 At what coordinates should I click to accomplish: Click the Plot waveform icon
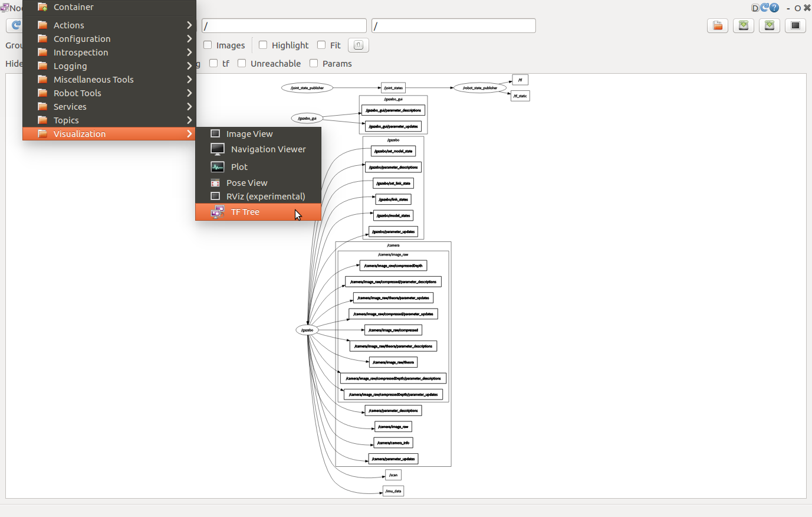[218, 167]
